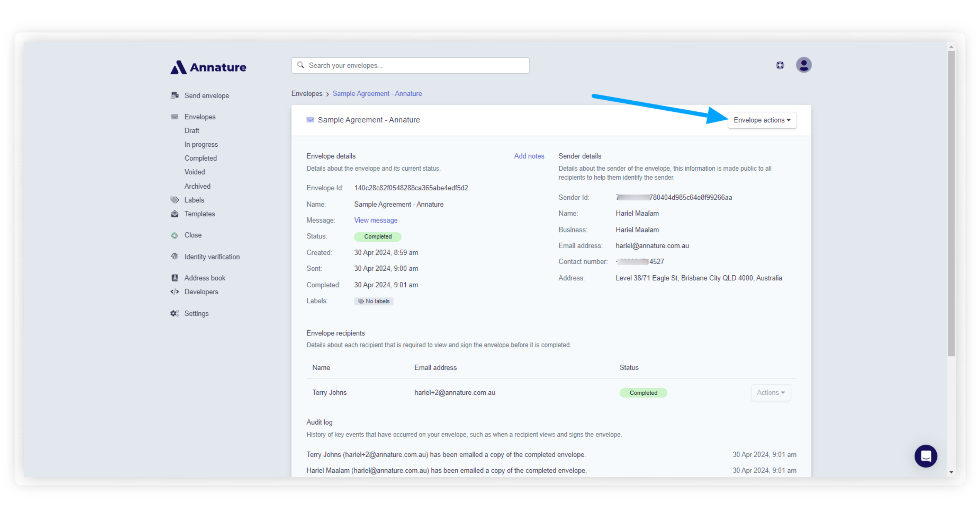
Task: Click audit log entry for Terry Johns
Action: click(446, 454)
